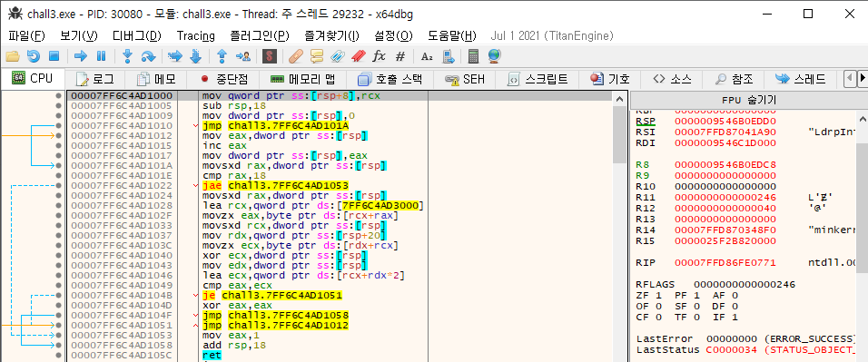This screenshot has width=868, height=362.
Task: Open Variables view with # icon
Action: pyautogui.click(x=400, y=56)
